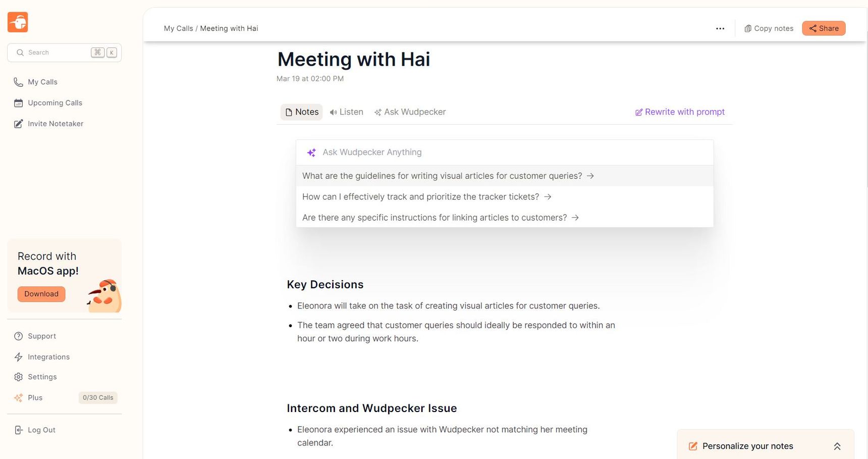
Task: Click arrow after visual articles guidelines question
Action: pos(590,176)
